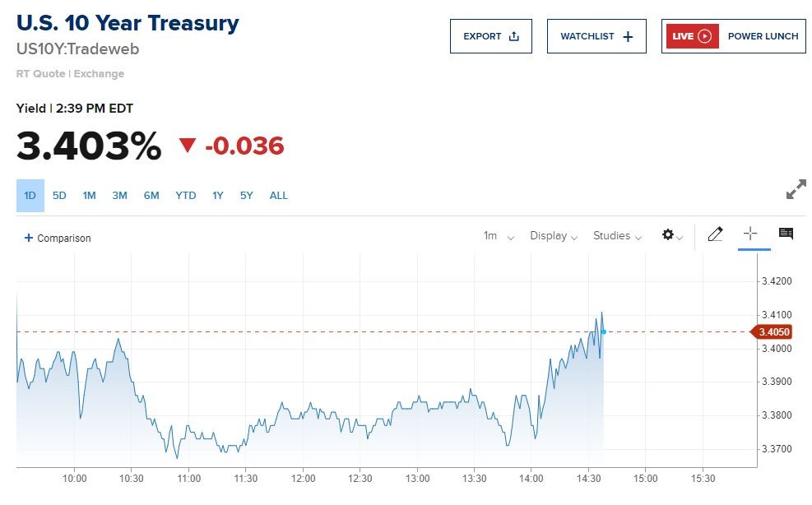This screenshot has height=505, width=812.
Task: Open chart settings gear menu
Action: (x=670, y=235)
